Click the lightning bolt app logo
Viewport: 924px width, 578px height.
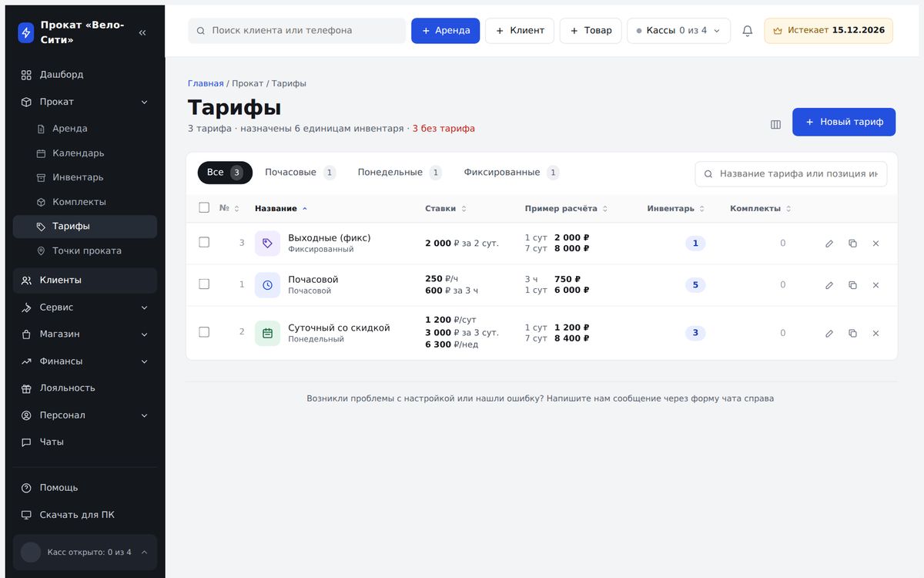[26, 32]
